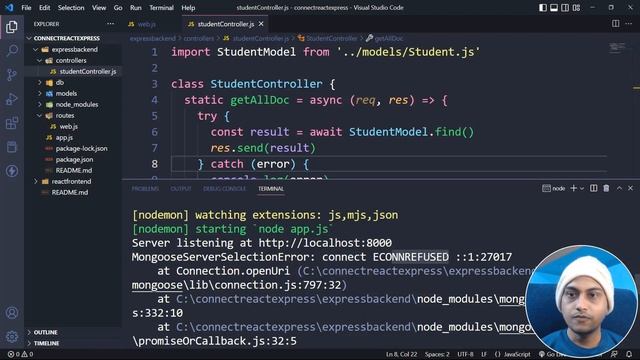The image size is (640, 360).
Task: Close the studentController.js tab
Action: [x=261, y=24]
